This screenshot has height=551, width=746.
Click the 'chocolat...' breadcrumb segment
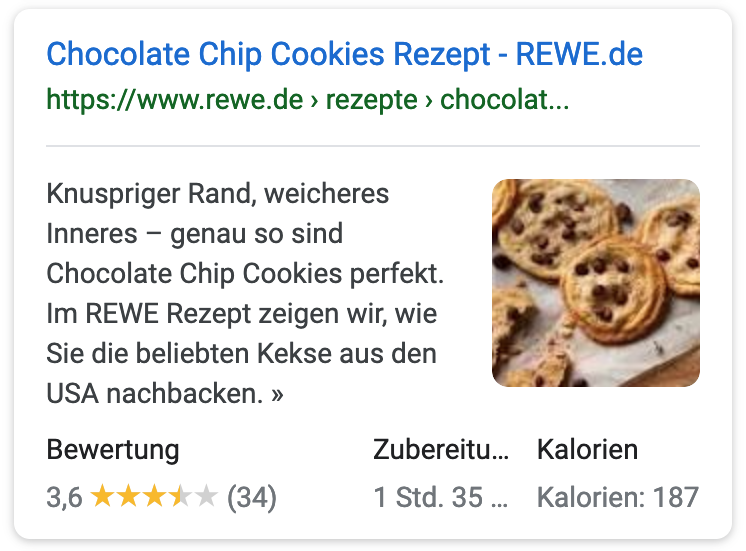coord(504,99)
